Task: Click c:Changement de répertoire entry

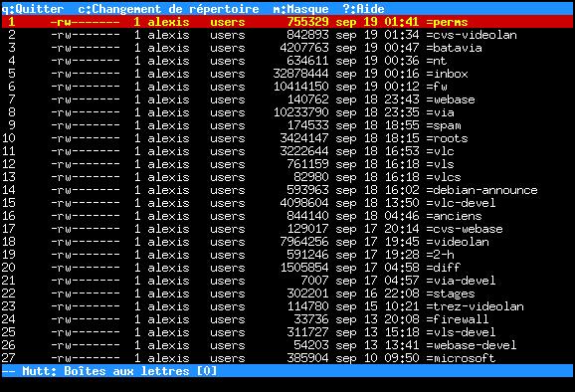Action: click(x=169, y=8)
